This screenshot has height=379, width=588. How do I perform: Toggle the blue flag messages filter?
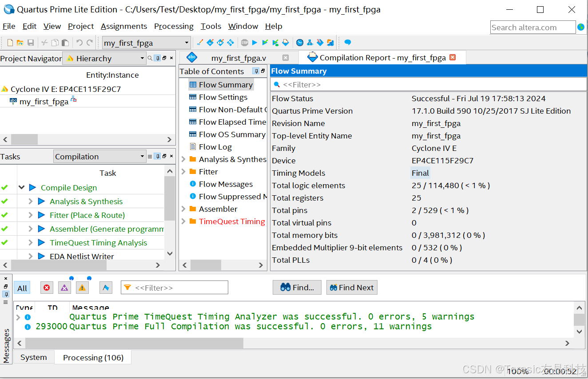[x=106, y=288]
